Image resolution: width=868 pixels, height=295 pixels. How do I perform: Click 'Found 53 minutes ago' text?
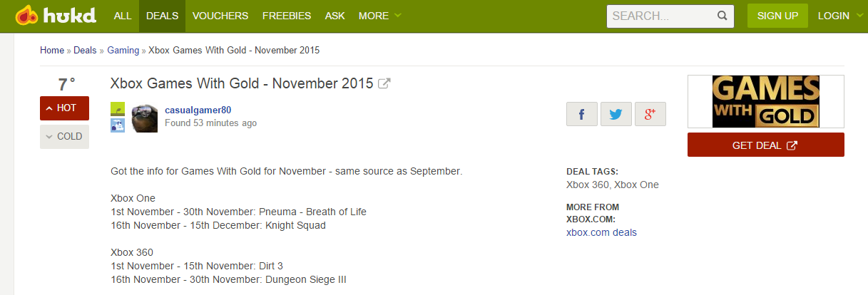[x=210, y=123]
